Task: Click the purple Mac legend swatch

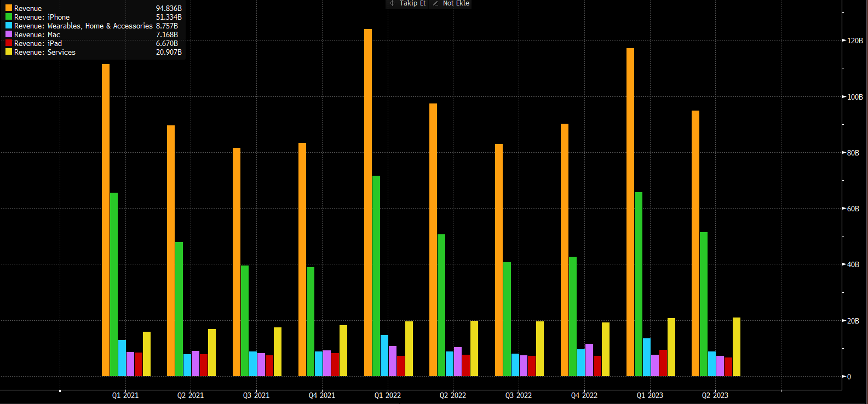Action: click(x=9, y=34)
